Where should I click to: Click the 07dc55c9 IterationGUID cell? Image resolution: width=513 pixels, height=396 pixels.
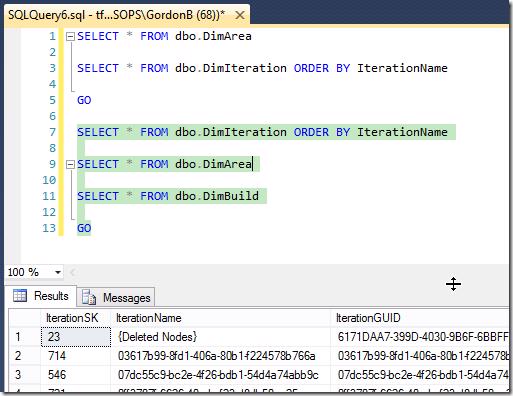coord(420,375)
